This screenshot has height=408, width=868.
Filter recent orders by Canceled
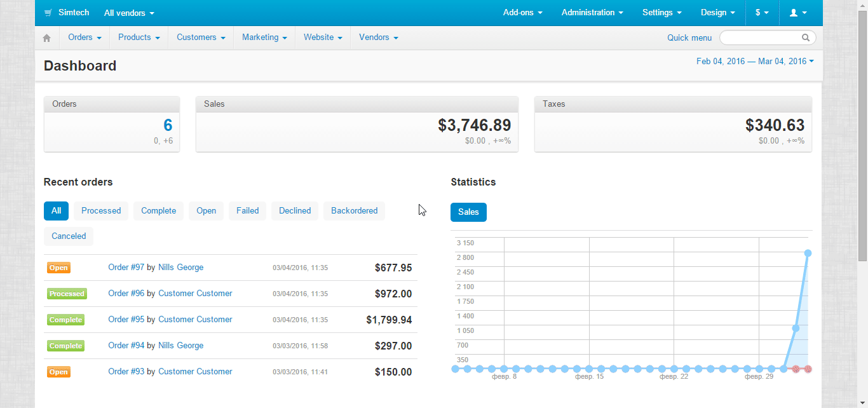[69, 236]
